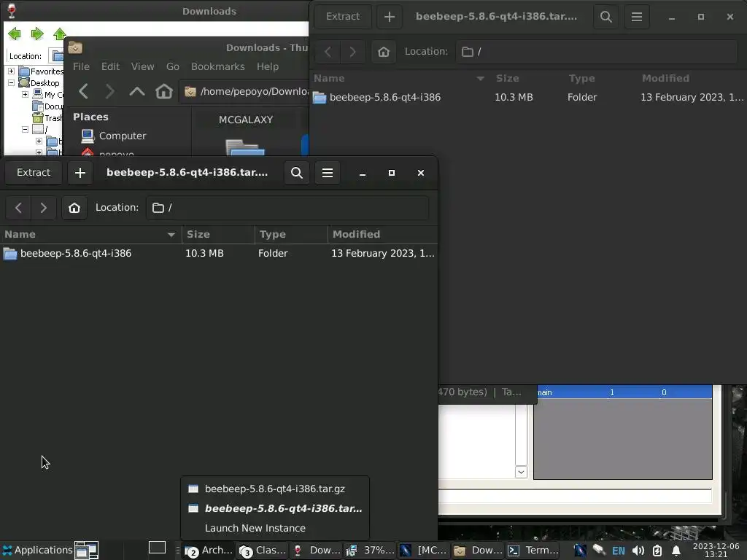747x560 pixels.
Task: Select beebeep-5.8.6-qt4-i386 folder in front archive window
Action: click(76, 253)
